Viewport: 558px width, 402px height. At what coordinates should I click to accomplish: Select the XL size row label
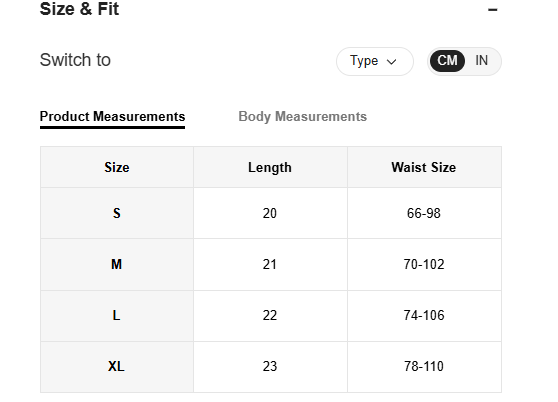click(117, 366)
